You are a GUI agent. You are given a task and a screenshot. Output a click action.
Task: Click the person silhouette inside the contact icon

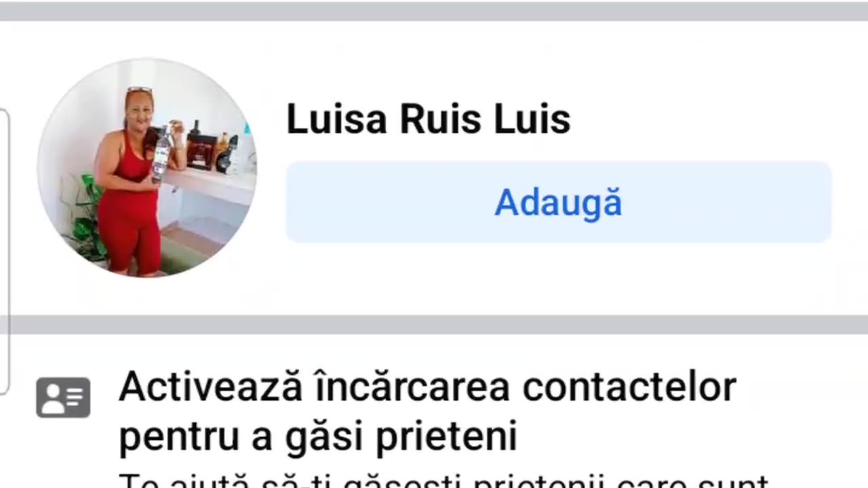pos(52,397)
